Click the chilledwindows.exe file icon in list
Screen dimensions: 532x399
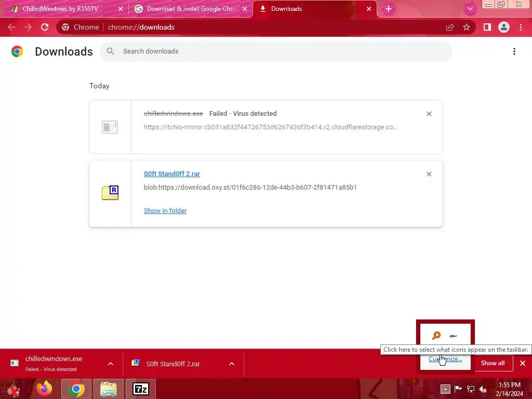click(x=110, y=127)
